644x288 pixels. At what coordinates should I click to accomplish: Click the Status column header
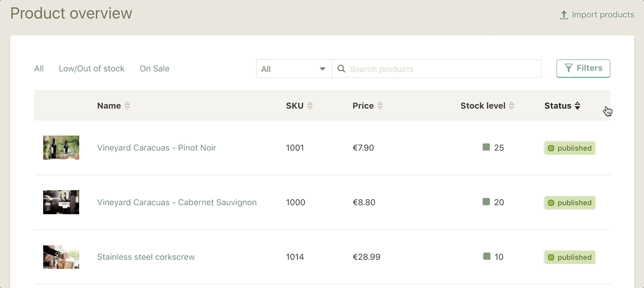(558, 106)
